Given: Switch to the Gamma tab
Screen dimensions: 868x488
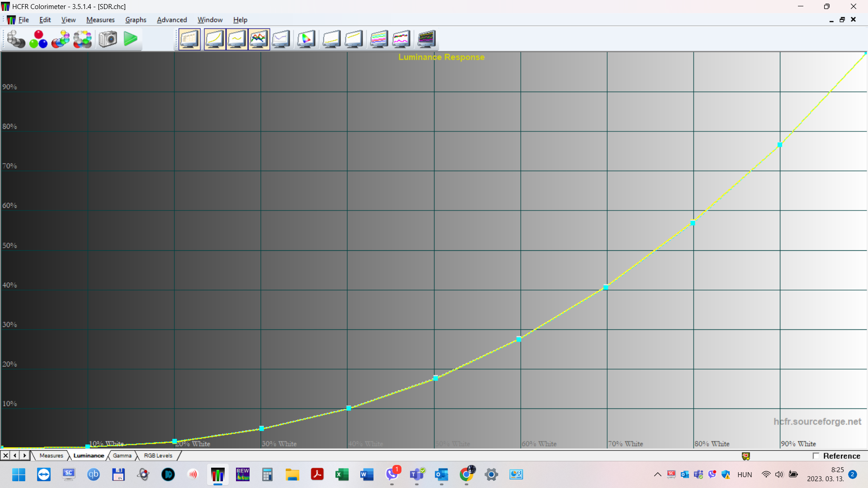Looking at the screenshot, I should pos(122,455).
